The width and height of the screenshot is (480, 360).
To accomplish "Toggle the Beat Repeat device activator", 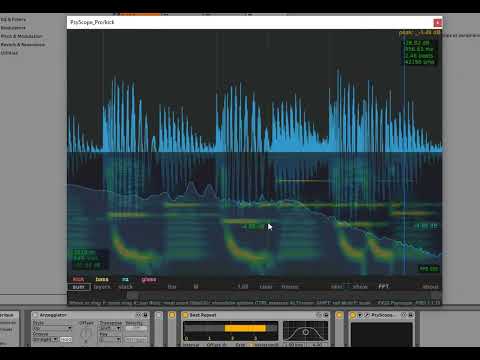I will click(x=185, y=315).
